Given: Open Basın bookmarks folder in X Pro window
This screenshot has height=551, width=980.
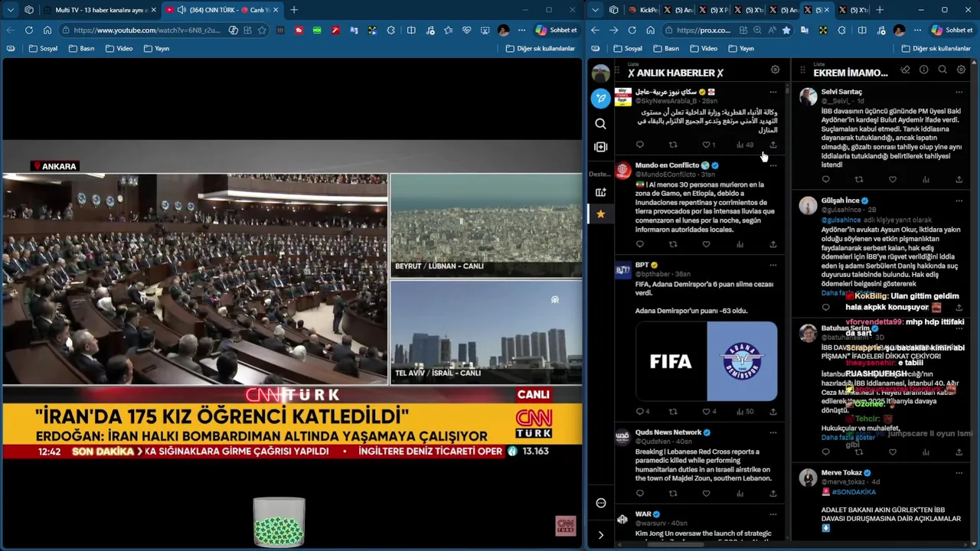Looking at the screenshot, I should click(665, 48).
